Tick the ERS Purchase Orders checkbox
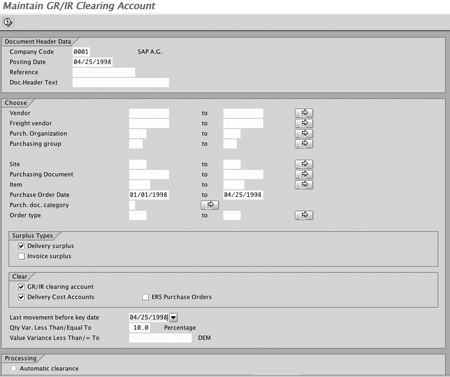 pyautogui.click(x=145, y=297)
